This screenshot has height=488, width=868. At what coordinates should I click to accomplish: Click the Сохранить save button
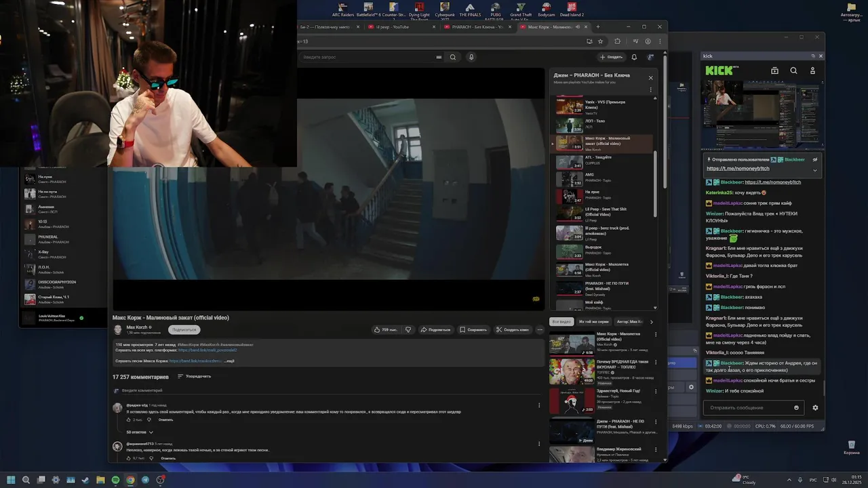pyautogui.click(x=473, y=329)
